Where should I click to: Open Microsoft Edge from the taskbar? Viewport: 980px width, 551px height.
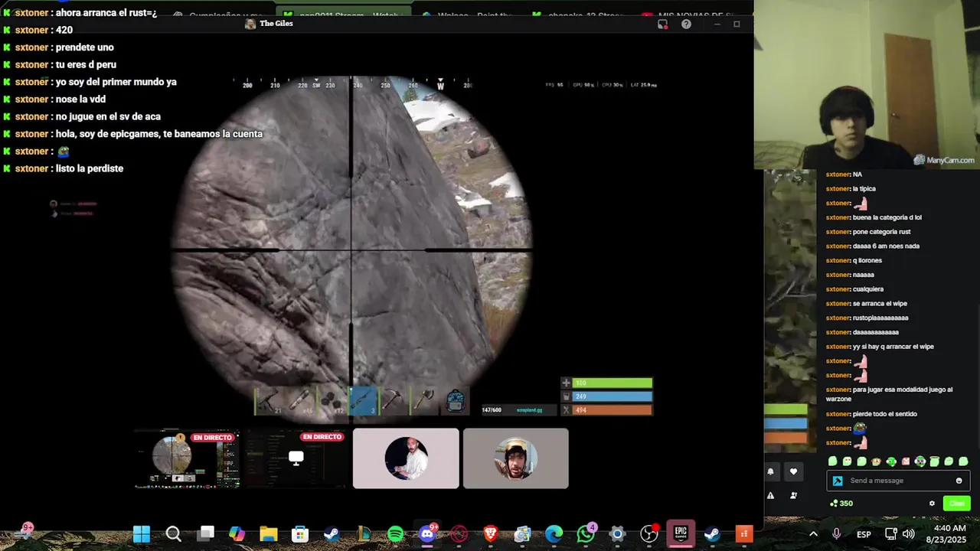554,533
